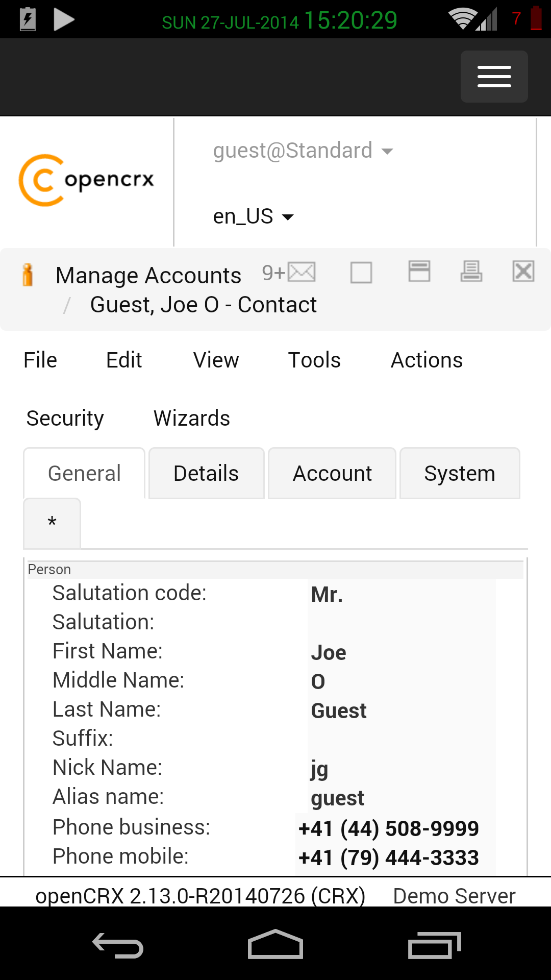Click the print view icon
This screenshot has height=980, width=551.
(x=471, y=271)
